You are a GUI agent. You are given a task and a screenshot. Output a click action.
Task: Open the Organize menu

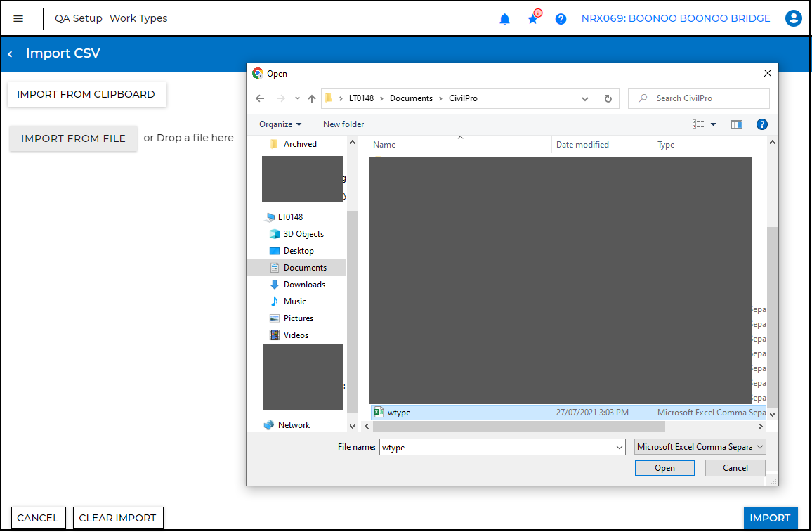[280, 124]
